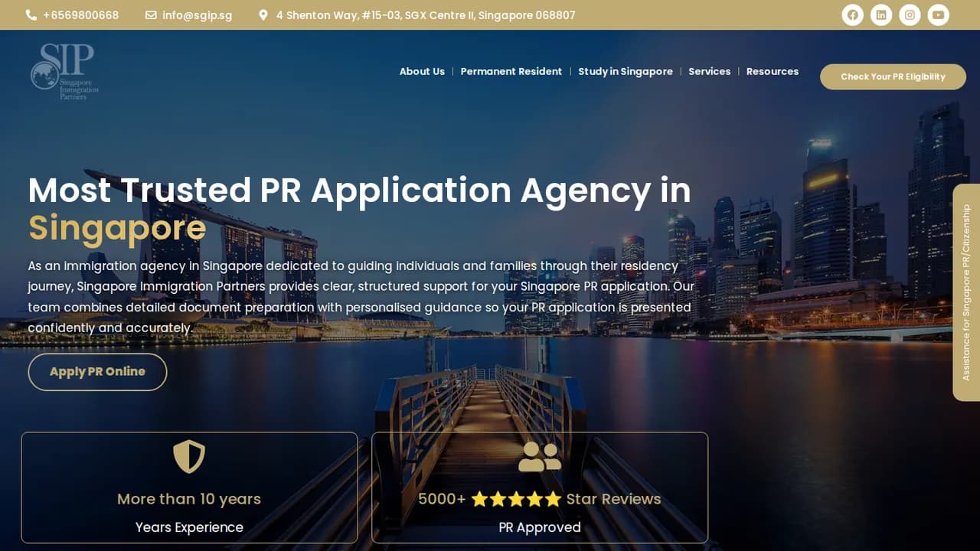980x551 pixels.
Task: Click the phone handset icon in the top bar
Action: pos(31,15)
